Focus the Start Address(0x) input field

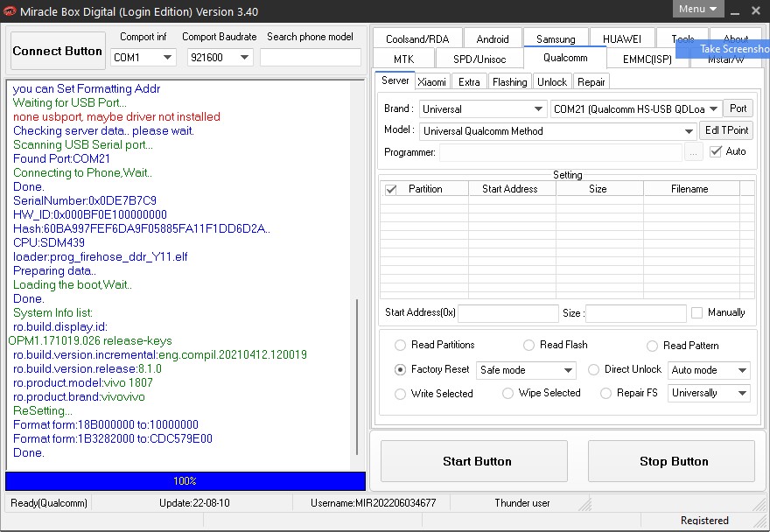coord(508,313)
